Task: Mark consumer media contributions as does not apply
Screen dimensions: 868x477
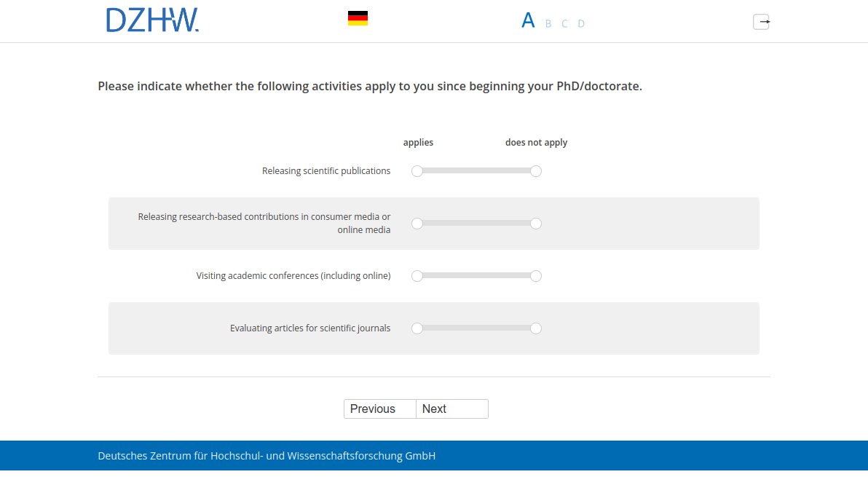Action: pos(536,224)
